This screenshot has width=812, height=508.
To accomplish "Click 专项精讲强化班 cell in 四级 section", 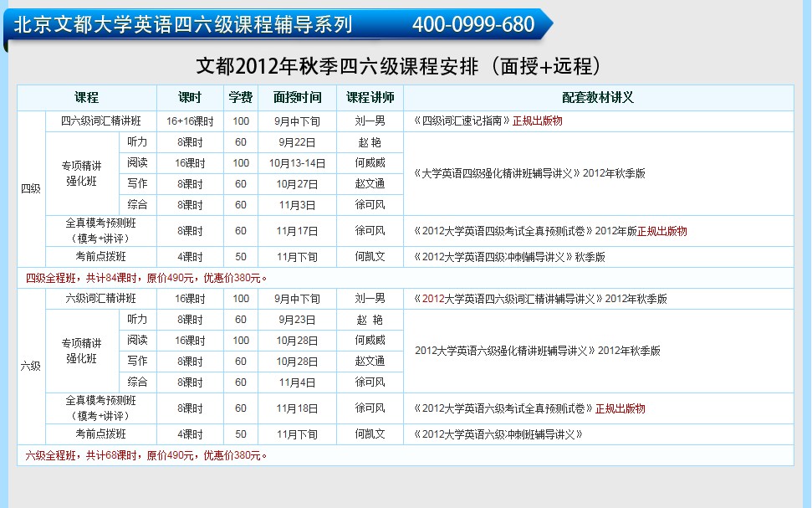I will coord(82,173).
